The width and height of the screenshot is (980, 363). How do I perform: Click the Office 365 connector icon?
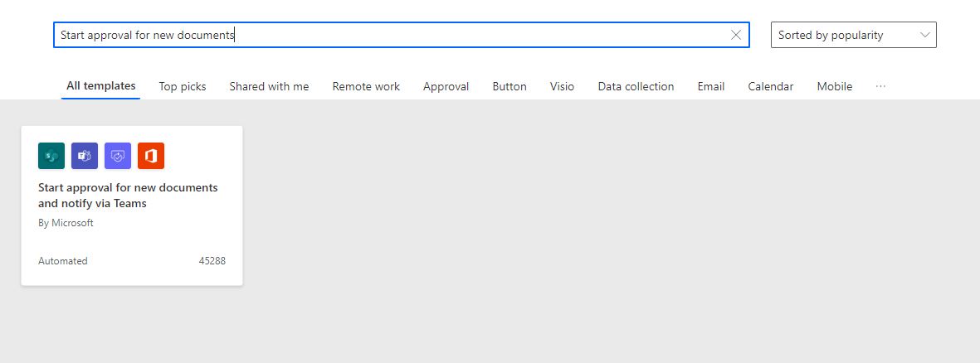(x=151, y=156)
